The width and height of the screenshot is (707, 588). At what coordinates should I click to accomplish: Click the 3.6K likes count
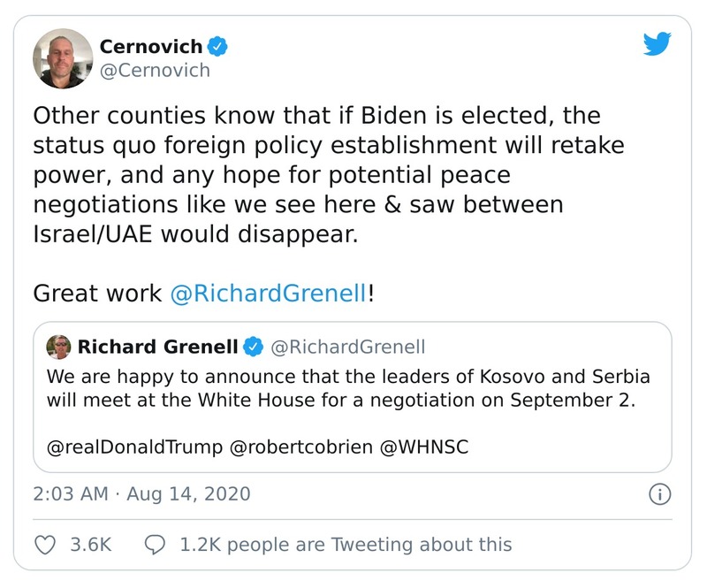point(90,545)
